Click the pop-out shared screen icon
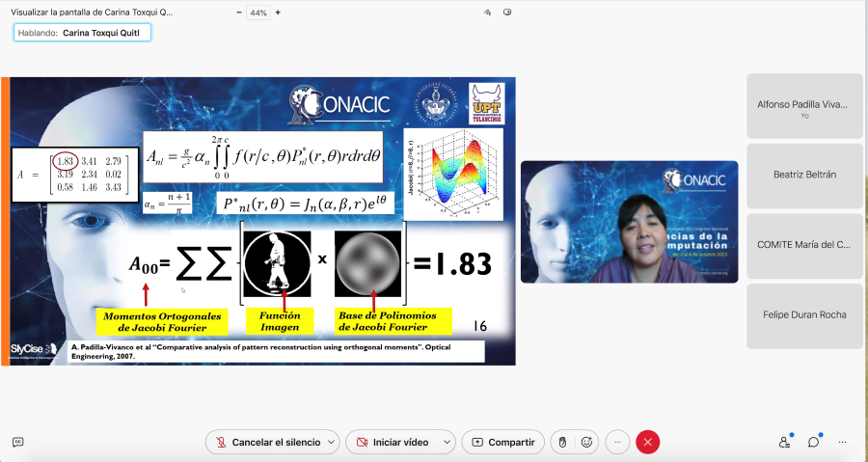The height and width of the screenshot is (462, 868). tap(507, 13)
